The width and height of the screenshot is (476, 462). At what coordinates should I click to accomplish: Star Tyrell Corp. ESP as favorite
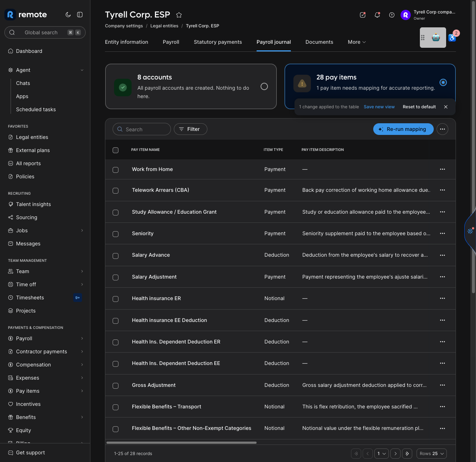coord(179,15)
